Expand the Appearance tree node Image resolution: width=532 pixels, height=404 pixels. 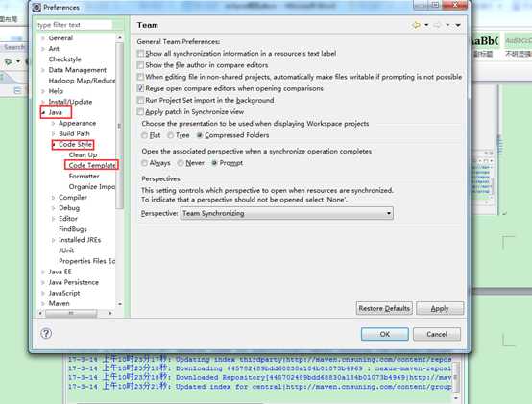tap(53, 124)
